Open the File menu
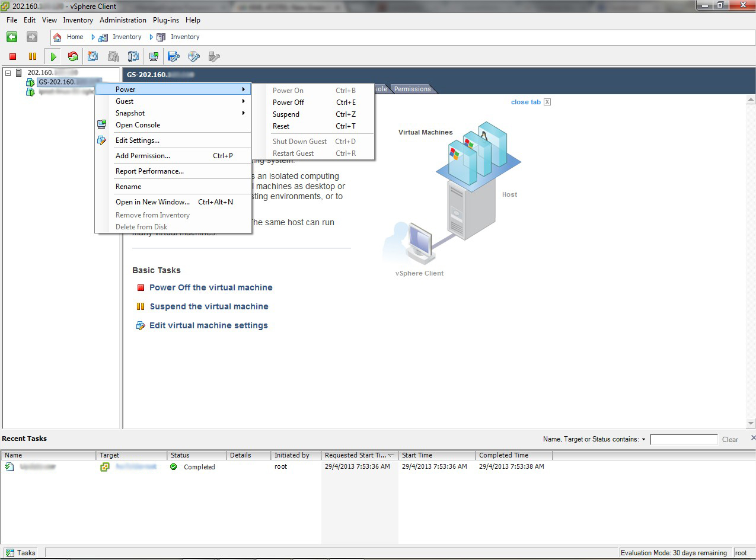The image size is (756, 560). point(12,20)
